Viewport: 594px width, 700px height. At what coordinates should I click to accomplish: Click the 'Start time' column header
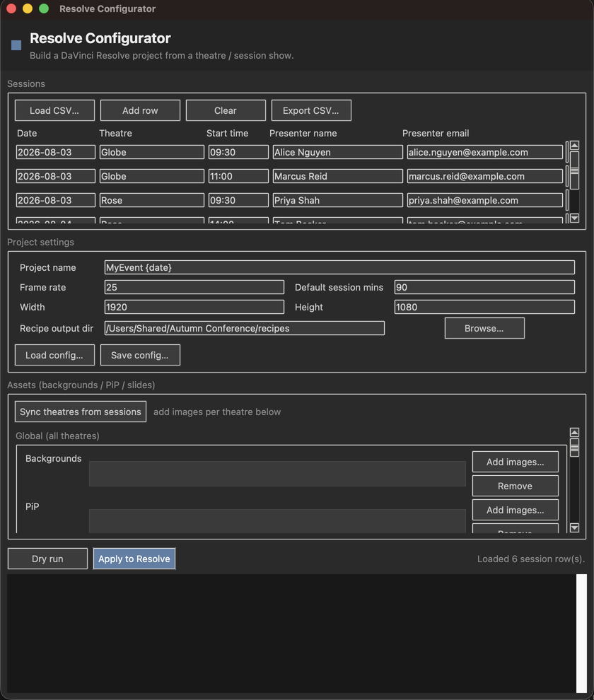[x=227, y=133]
